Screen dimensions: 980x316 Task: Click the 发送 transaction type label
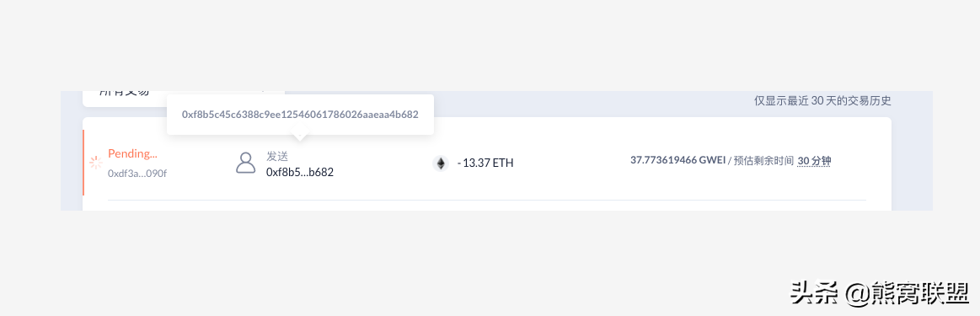[277, 156]
